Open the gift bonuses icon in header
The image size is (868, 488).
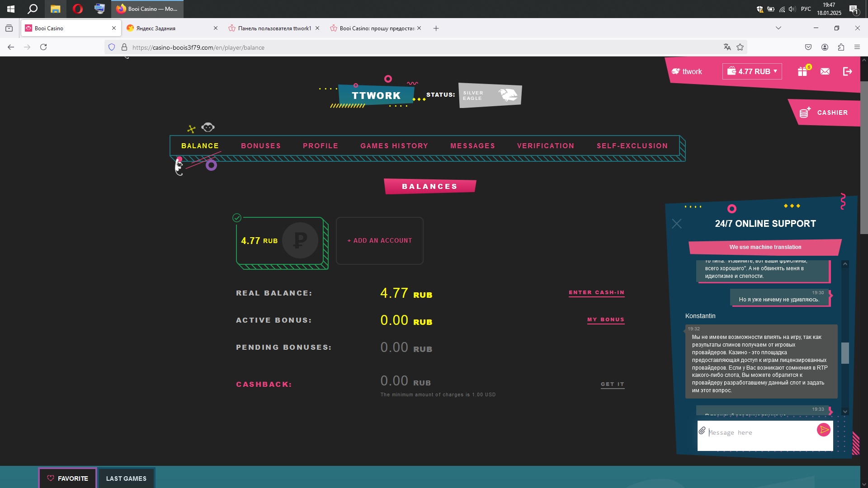[x=803, y=71]
